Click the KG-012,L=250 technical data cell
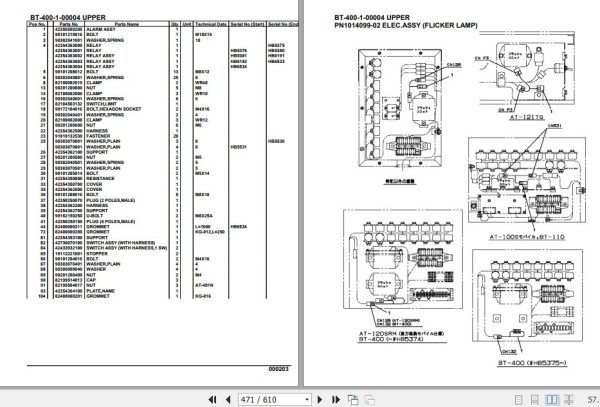Image resolution: width=600 pixels, height=407 pixels. (210, 232)
